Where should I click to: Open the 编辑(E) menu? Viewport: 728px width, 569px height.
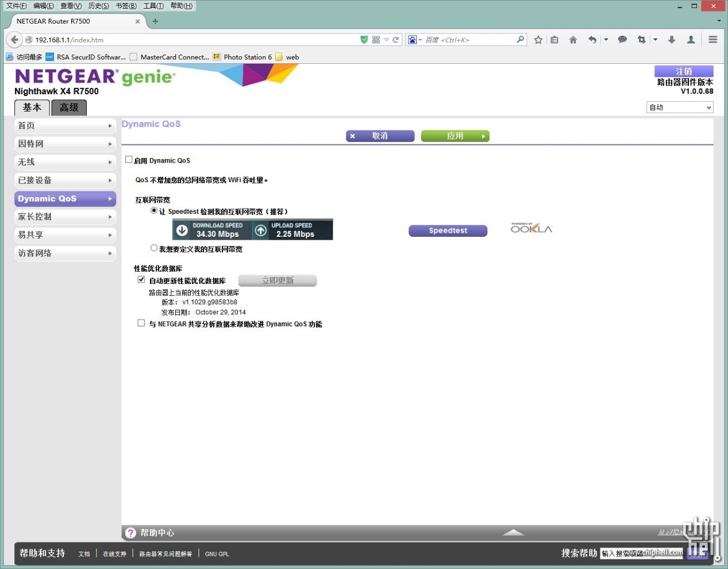(x=44, y=6)
